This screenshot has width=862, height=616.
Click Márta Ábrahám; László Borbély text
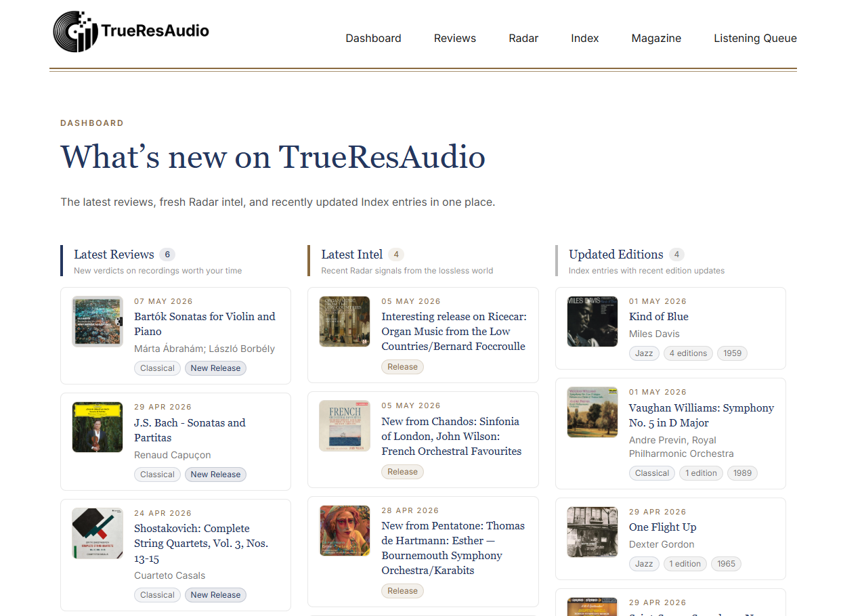[x=204, y=349]
